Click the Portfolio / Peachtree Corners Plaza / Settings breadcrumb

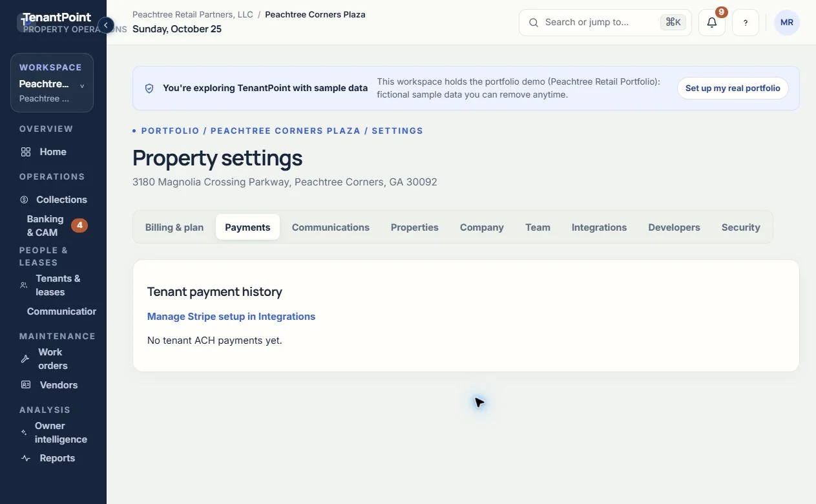[282, 131]
